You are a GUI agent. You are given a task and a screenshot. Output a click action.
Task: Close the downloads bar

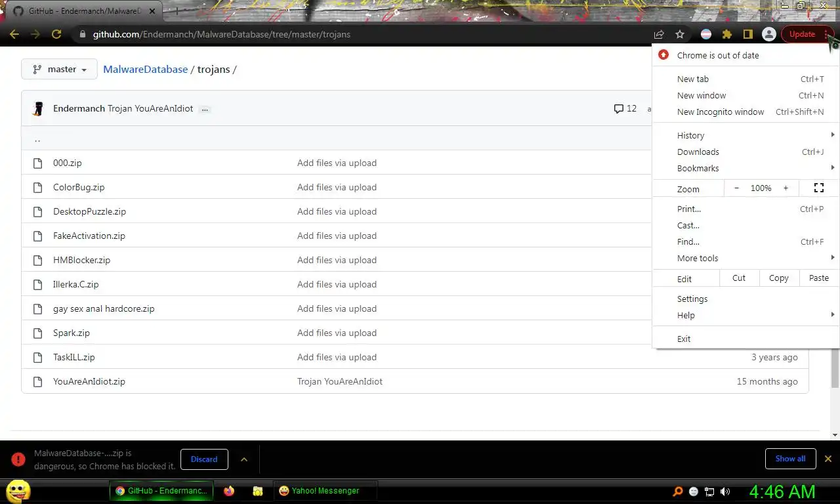click(x=828, y=459)
